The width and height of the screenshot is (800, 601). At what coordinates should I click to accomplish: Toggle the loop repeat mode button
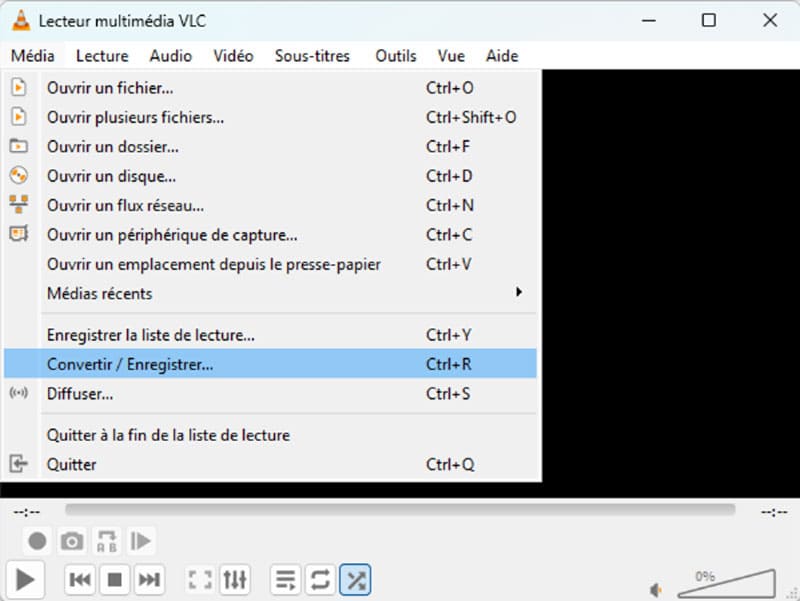coord(320,580)
